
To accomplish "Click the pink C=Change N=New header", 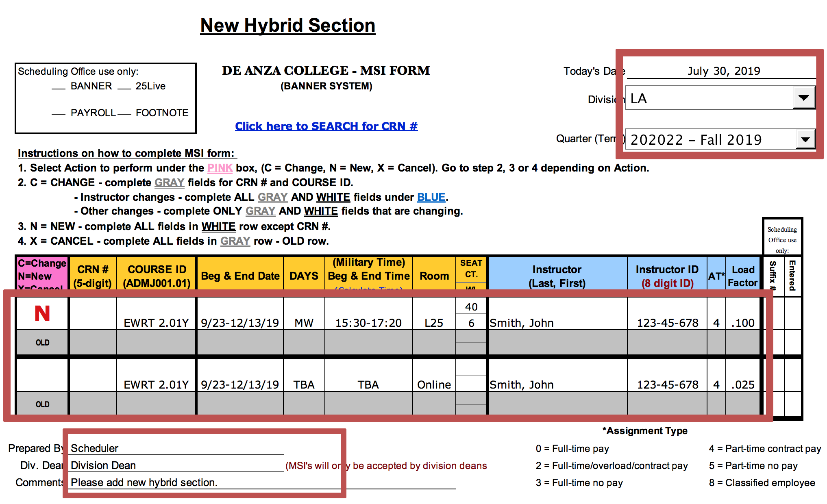I will (42, 273).
